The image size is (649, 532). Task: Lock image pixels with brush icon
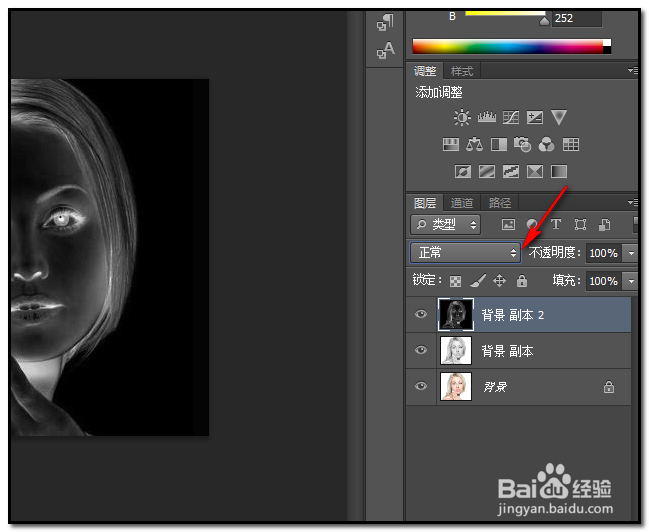point(478,281)
